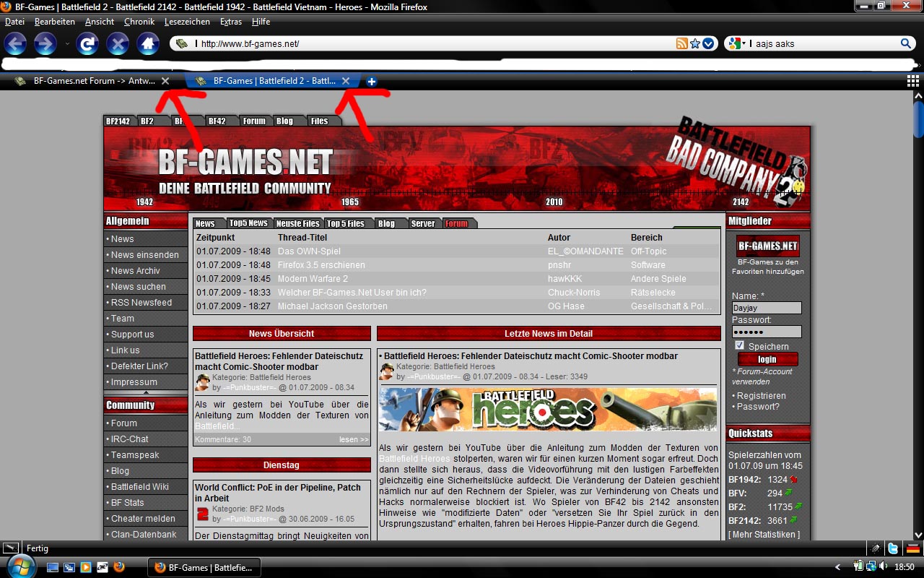Screen dimensions: 924x578
Task: Open the Chronik menu
Action: click(139, 22)
